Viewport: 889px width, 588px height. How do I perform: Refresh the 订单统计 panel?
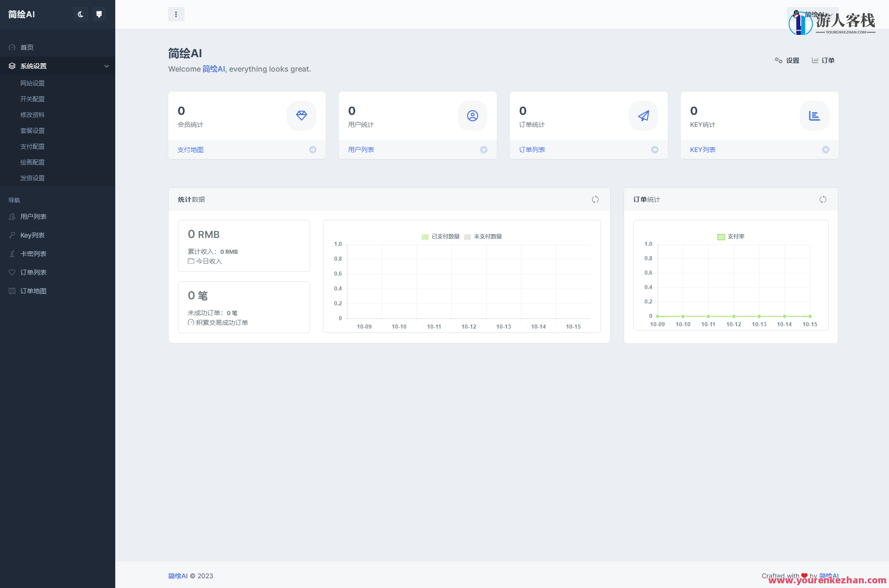823,199
